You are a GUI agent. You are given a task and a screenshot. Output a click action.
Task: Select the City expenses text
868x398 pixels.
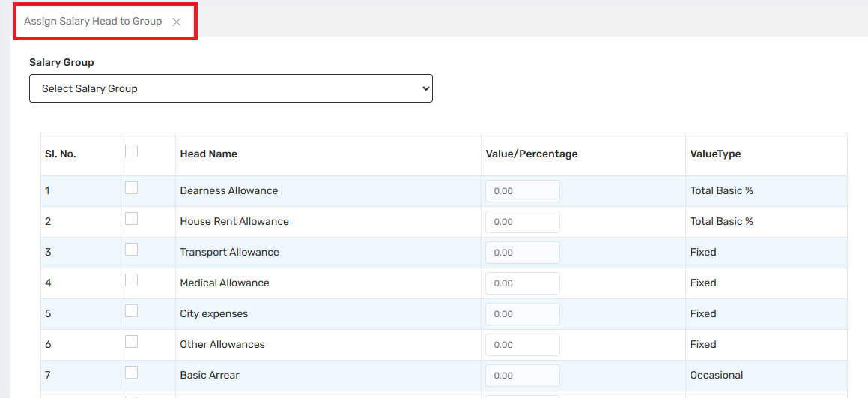tap(213, 314)
